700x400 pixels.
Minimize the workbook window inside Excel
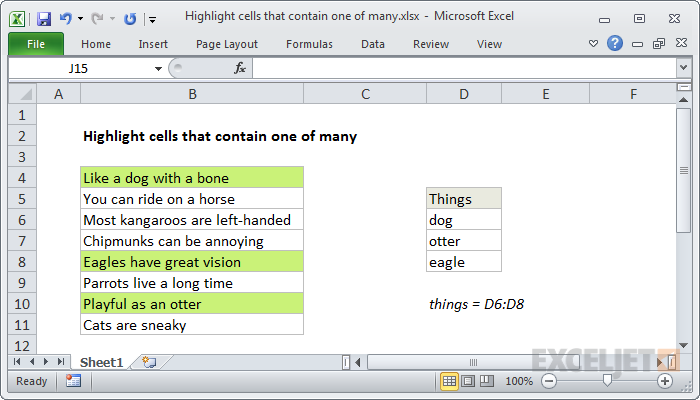[x=638, y=44]
